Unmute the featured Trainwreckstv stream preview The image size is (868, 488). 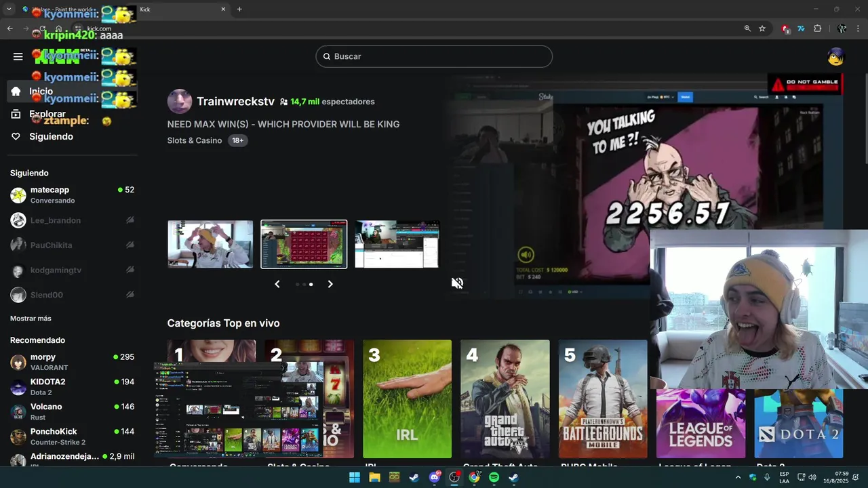[x=458, y=283]
